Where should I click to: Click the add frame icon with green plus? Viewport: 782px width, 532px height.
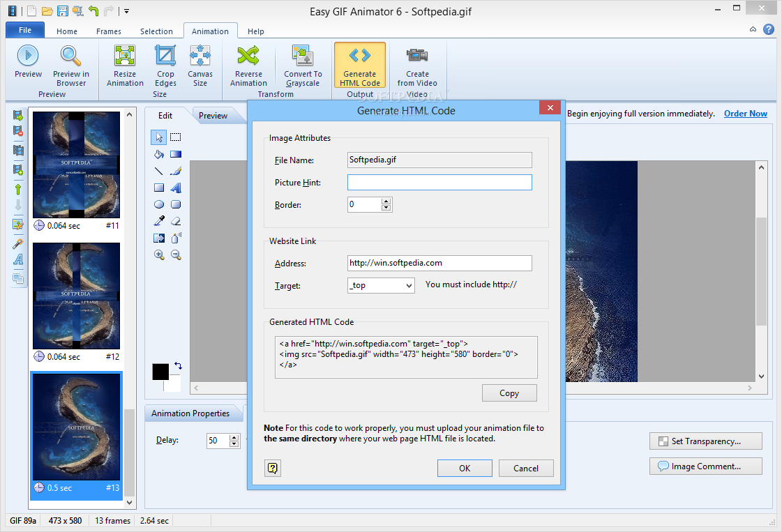[18, 170]
